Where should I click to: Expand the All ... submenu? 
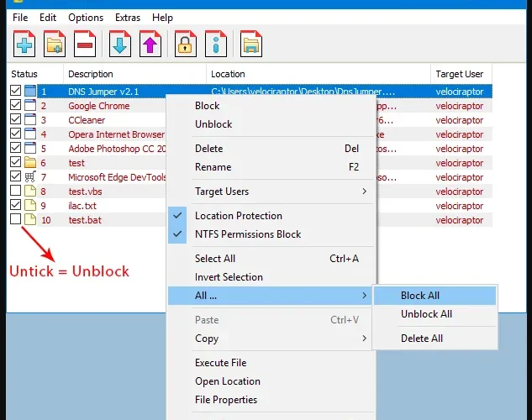point(270,296)
